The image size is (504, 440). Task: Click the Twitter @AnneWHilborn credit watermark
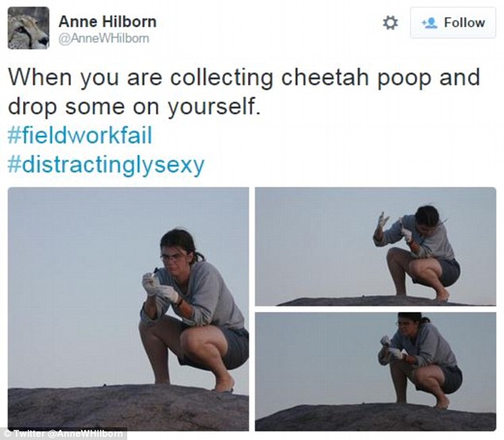click(x=64, y=434)
